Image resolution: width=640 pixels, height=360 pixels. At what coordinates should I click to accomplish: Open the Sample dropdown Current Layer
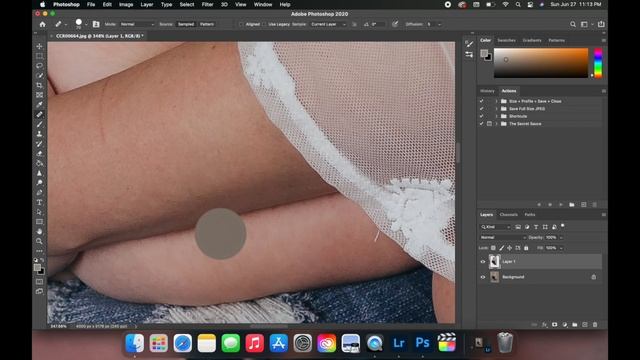328,24
